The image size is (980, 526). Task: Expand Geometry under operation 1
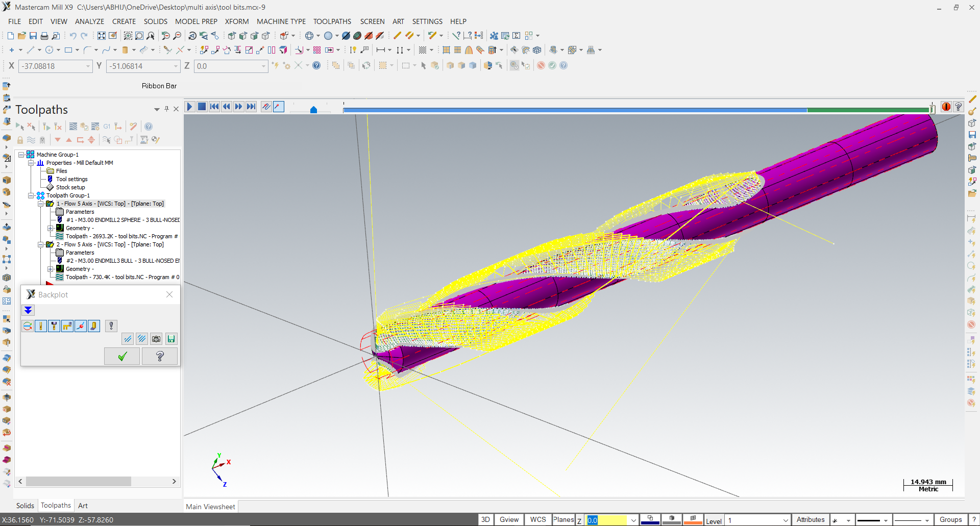pyautogui.click(x=50, y=228)
